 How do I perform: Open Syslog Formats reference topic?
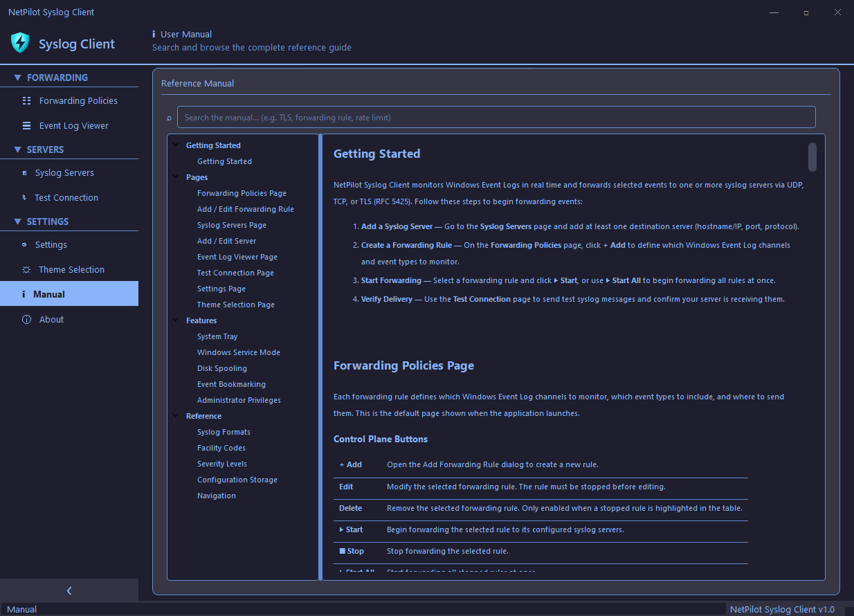224,432
